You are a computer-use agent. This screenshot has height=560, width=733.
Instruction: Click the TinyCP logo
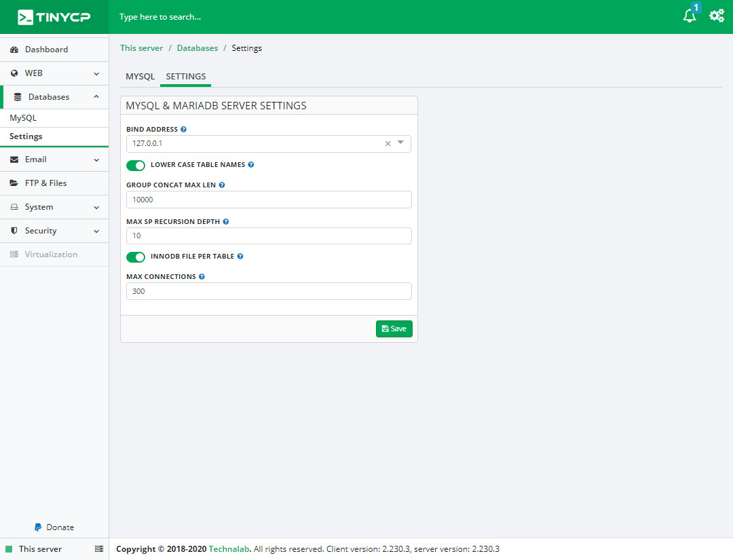click(54, 17)
